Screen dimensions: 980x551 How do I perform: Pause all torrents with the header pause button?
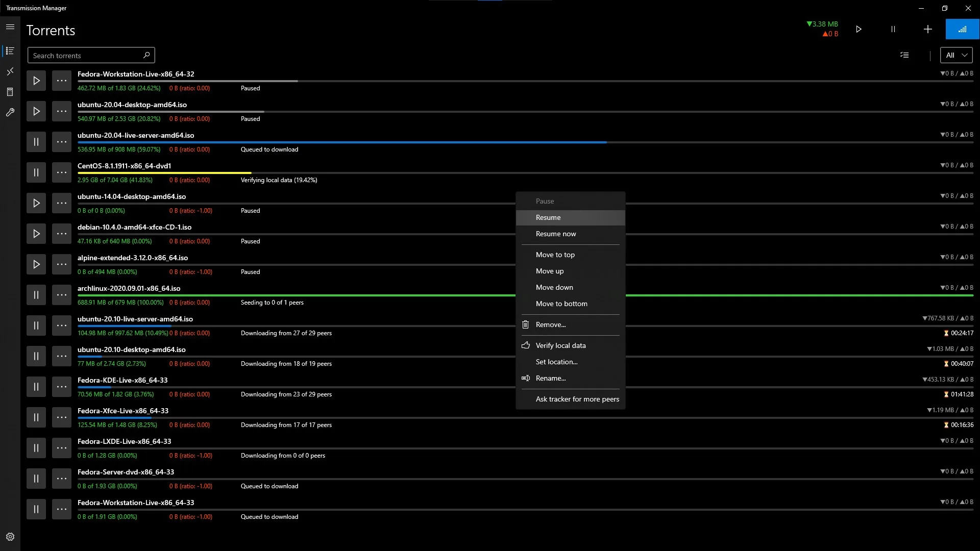893,29
